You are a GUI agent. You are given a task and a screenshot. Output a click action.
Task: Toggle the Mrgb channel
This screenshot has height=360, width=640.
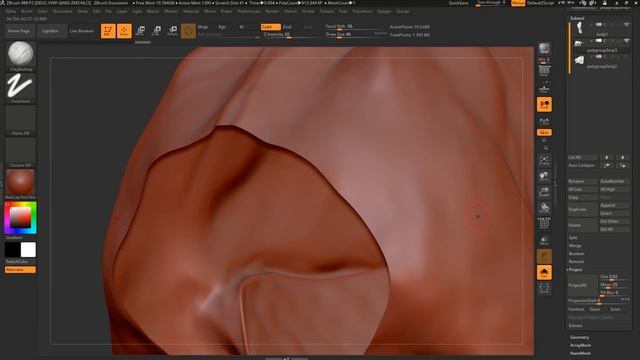[x=203, y=27]
